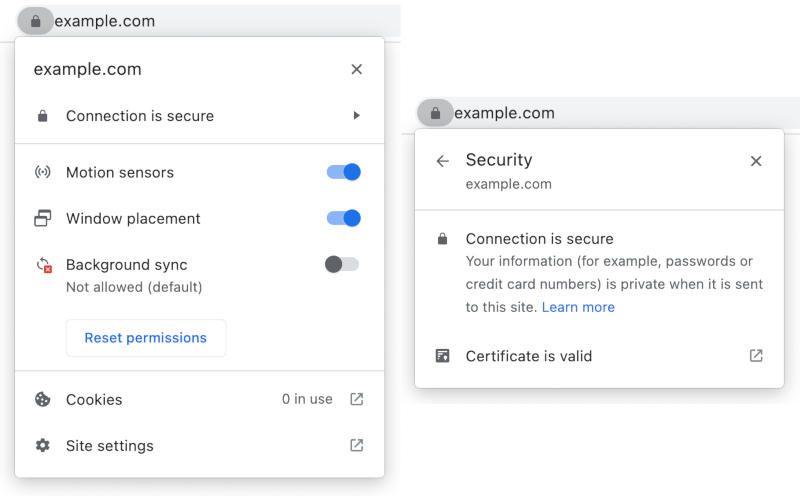Open the Cookies row
The width and height of the screenshot is (800, 496).
tap(94, 400)
